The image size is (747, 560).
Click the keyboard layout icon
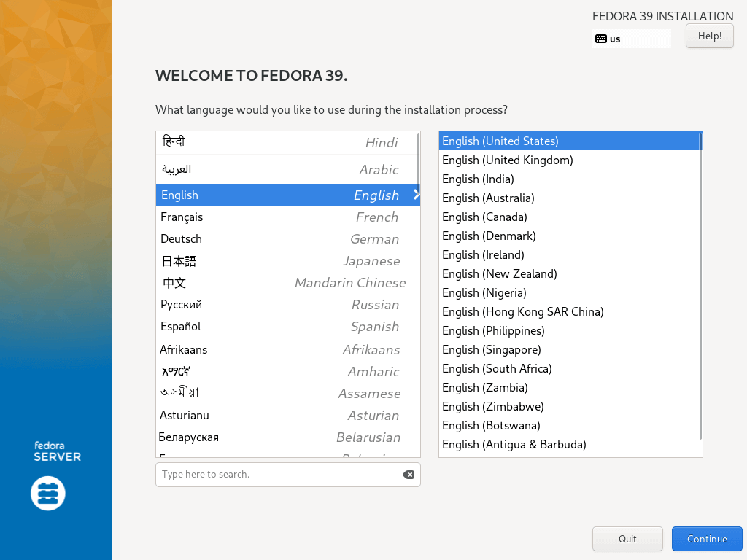[x=601, y=39]
